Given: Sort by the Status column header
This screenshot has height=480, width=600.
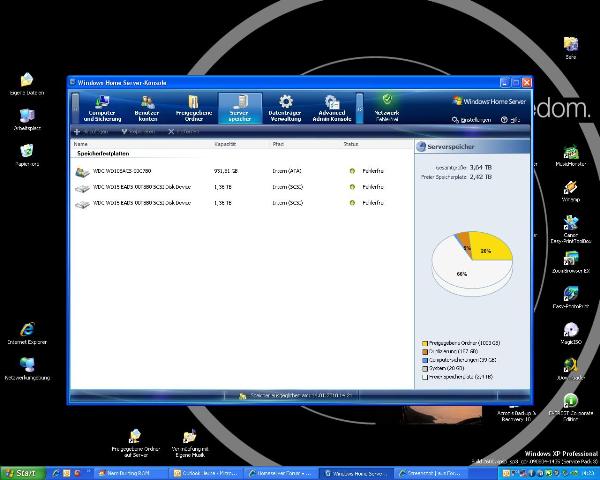Looking at the screenshot, I should click(x=351, y=144).
